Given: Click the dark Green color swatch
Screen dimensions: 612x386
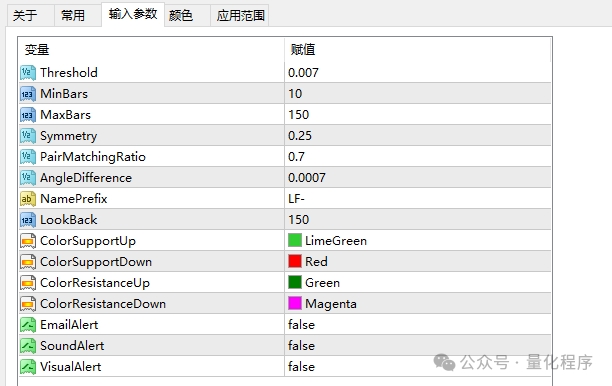Looking at the screenshot, I should [295, 283].
